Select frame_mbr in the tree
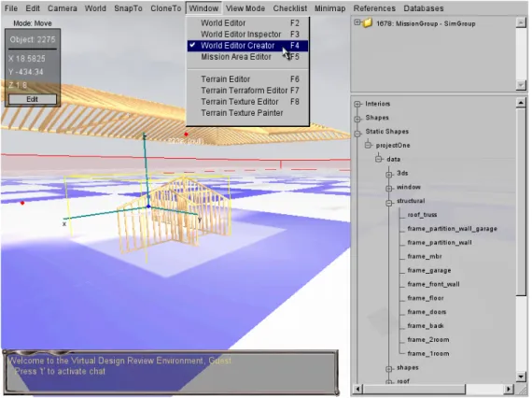 [x=425, y=256]
